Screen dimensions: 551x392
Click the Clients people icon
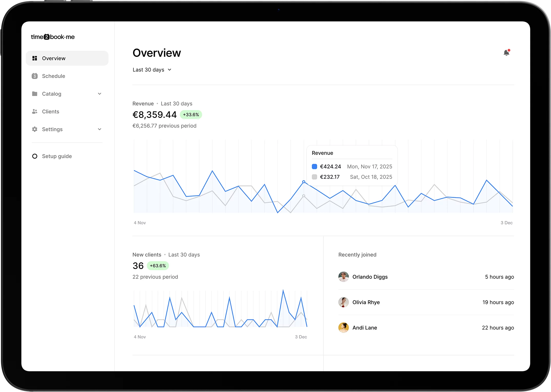[35, 111]
